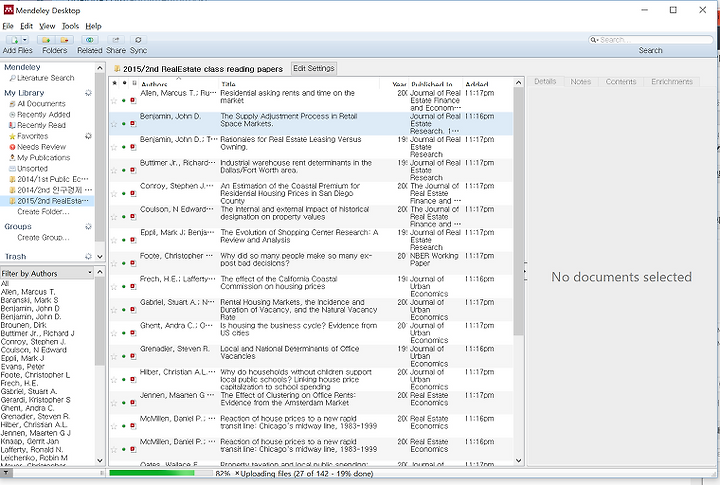Sort the table by Title column
The image size is (720, 485).
(299, 84)
